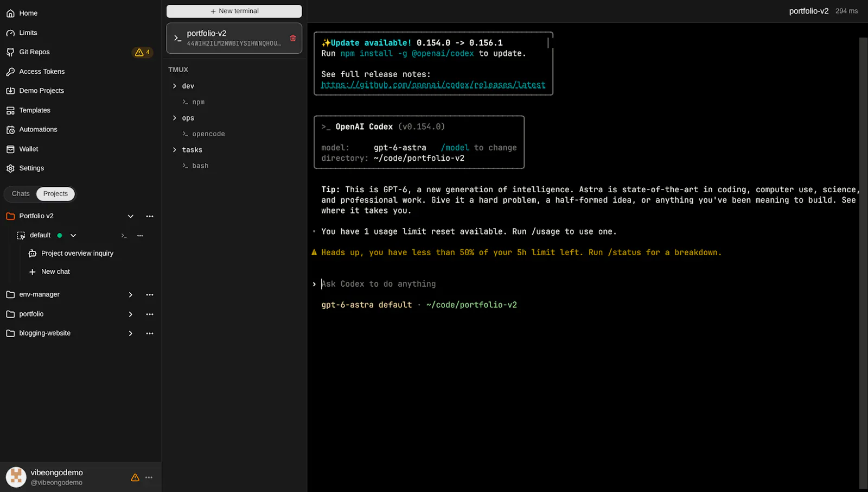The width and height of the screenshot is (868, 492).
Task: Click the env-manager folder icon
Action: pyautogui.click(x=10, y=295)
